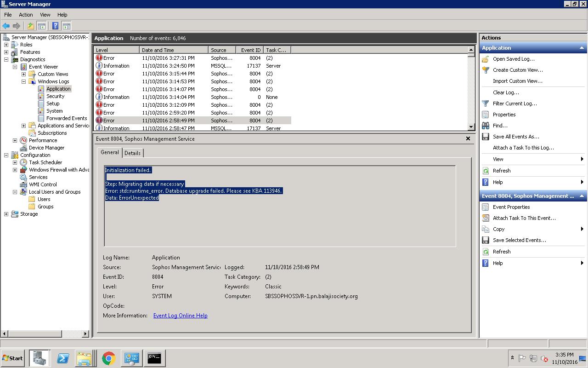588x368 pixels.
Task: Click the Properties icon in Actions pane
Action: 485,115
